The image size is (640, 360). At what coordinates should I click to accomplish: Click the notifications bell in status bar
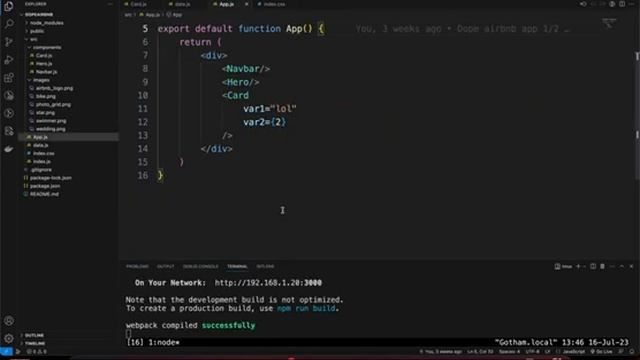[x=632, y=351]
